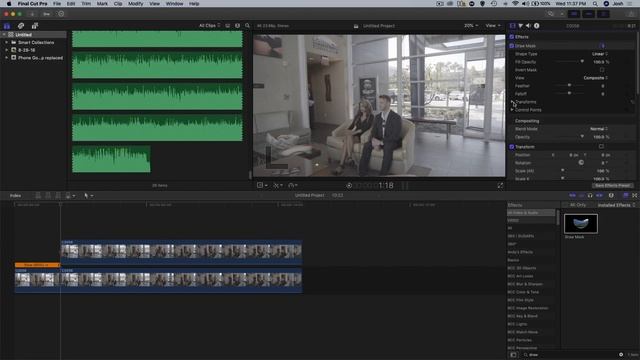Click the timeline Index button
640x360 pixels.
click(16, 196)
